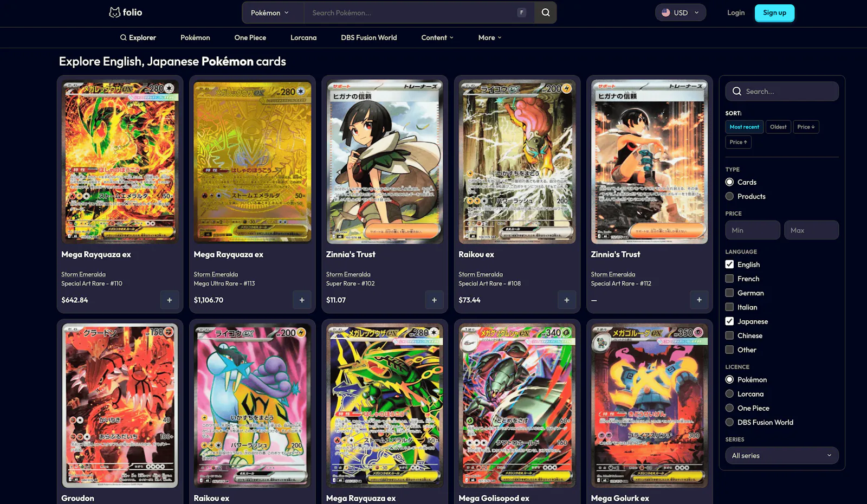
Task: Check the French language checkbox
Action: [x=729, y=279]
